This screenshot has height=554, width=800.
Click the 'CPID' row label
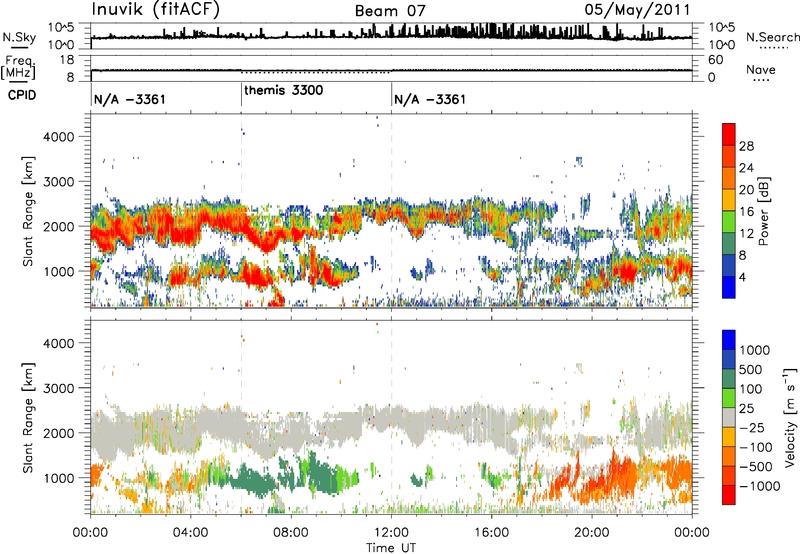[22, 95]
